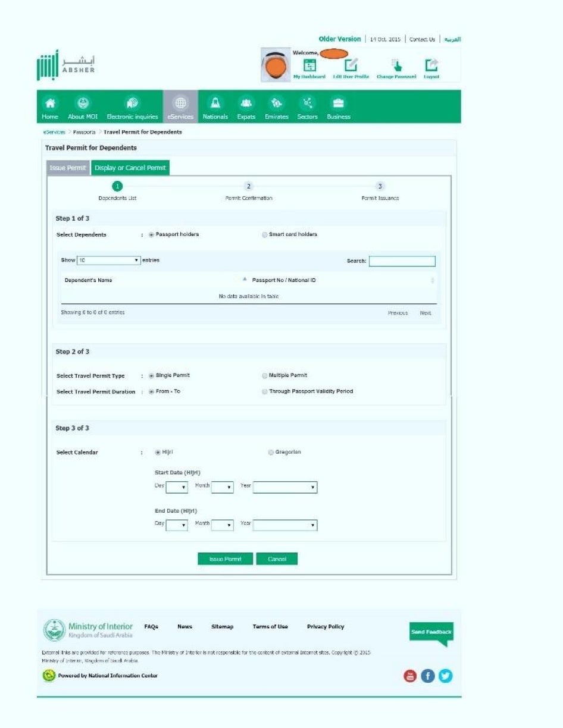Click the Edit User Profile icon

tap(351, 65)
